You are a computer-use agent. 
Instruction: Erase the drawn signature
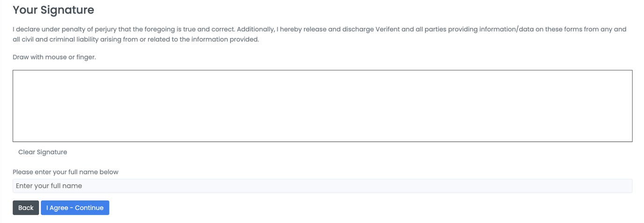(x=43, y=152)
